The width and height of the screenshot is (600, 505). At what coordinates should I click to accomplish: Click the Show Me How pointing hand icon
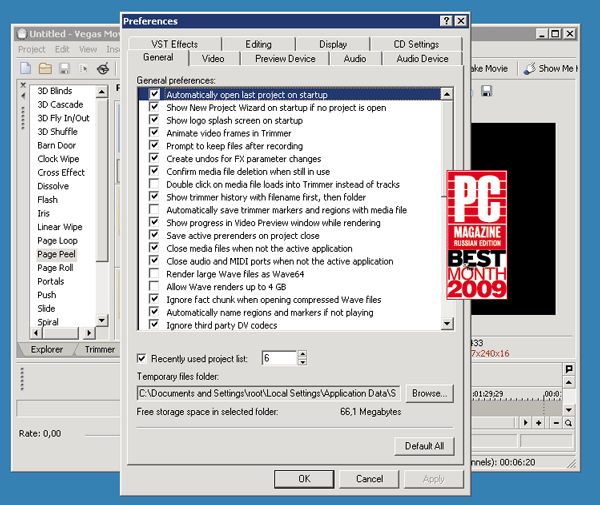pos(528,69)
